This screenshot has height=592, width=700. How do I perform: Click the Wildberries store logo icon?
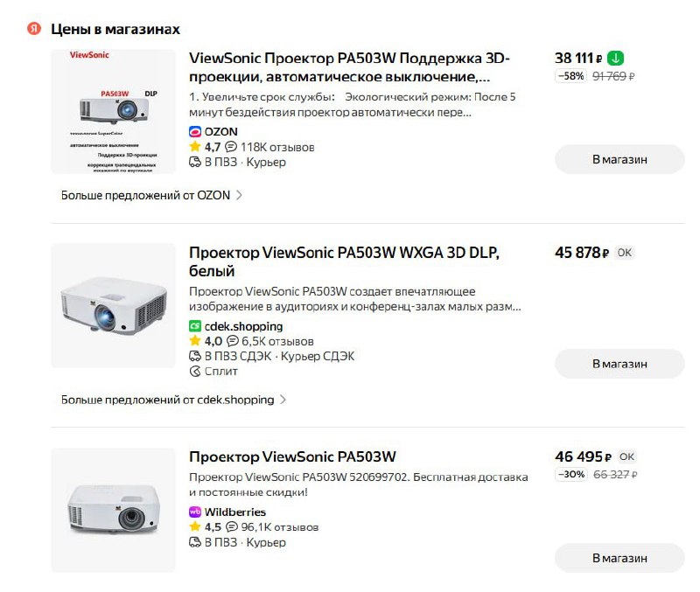click(x=195, y=512)
